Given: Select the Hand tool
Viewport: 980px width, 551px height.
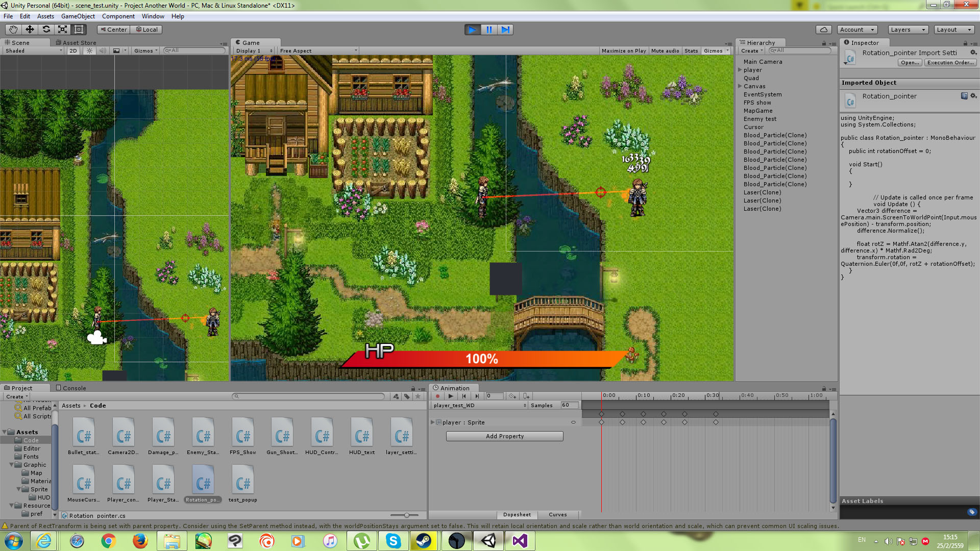Looking at the screenshot, I should (13, 30).
